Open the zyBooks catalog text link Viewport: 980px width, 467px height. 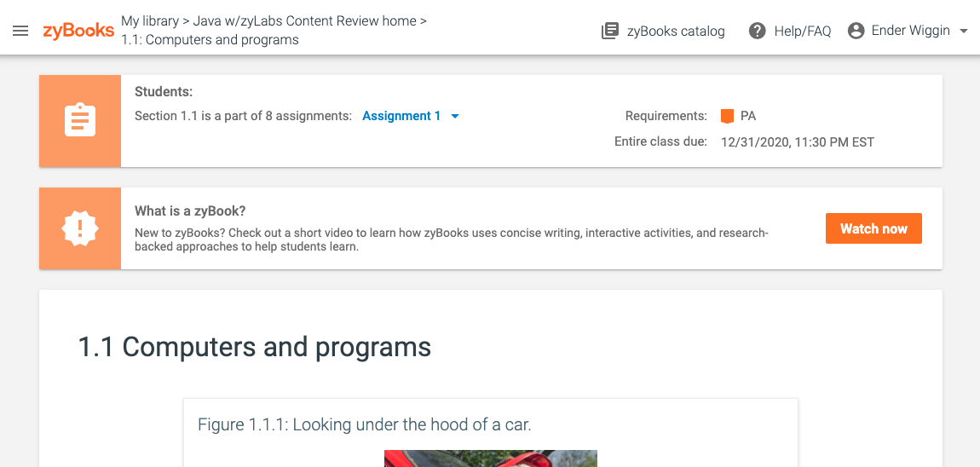click(675, 31)
